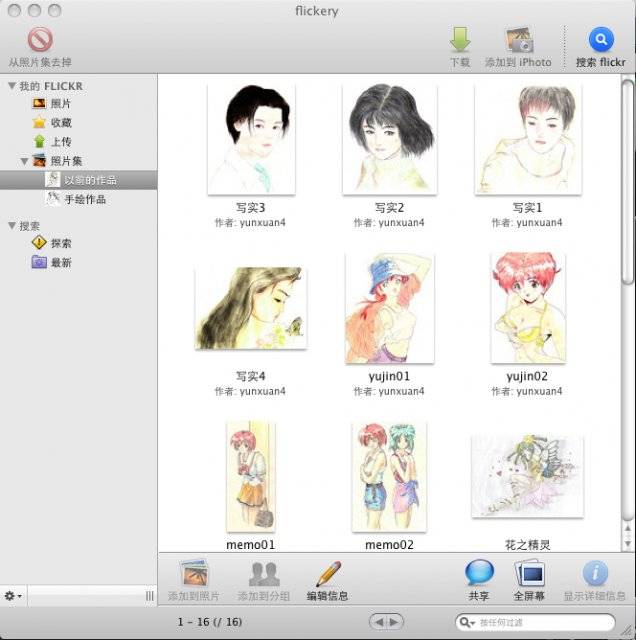Open the Search Flickr magnifier button

pos(600,40)
